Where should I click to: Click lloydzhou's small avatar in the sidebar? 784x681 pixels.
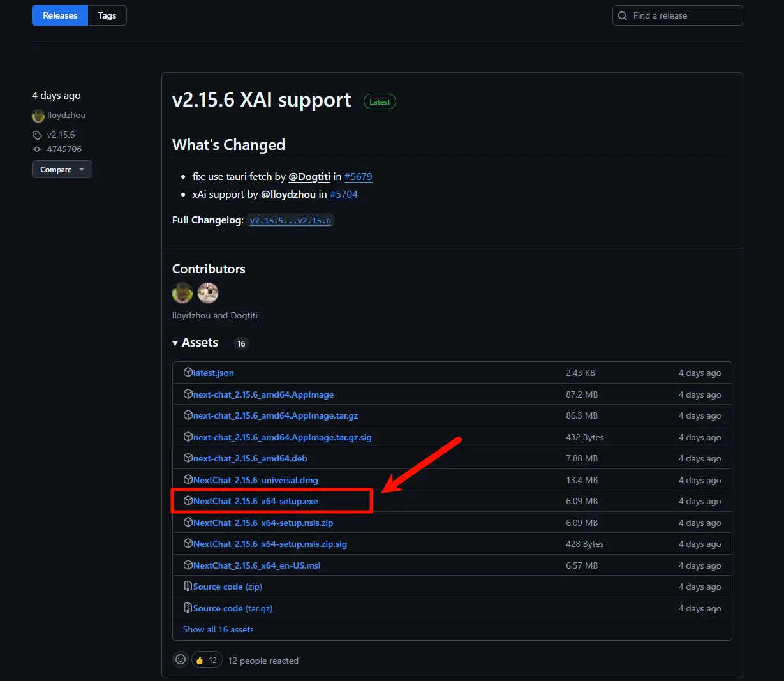[x=38, y=116]
